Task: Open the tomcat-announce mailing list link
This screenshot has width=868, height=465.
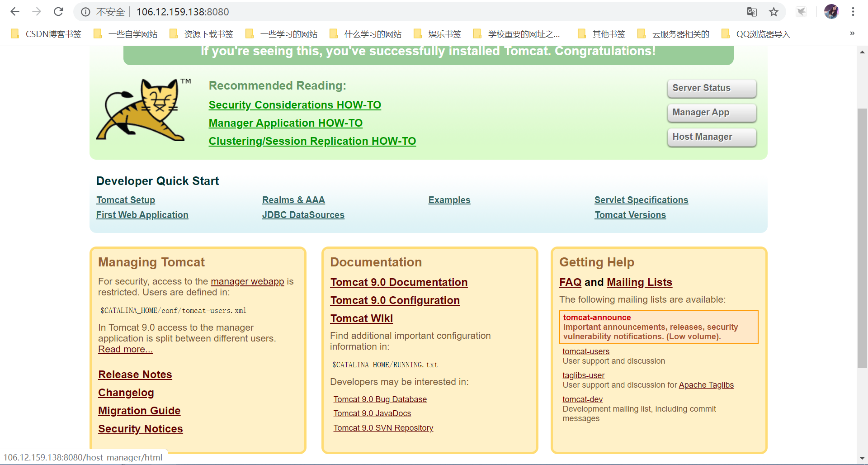Action: point(597,318)
